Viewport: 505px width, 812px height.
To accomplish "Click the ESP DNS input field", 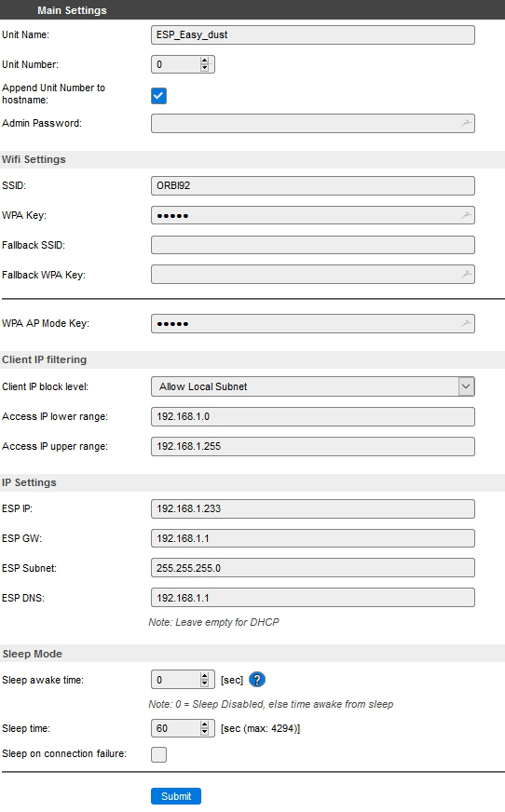I will coord(313,598).
